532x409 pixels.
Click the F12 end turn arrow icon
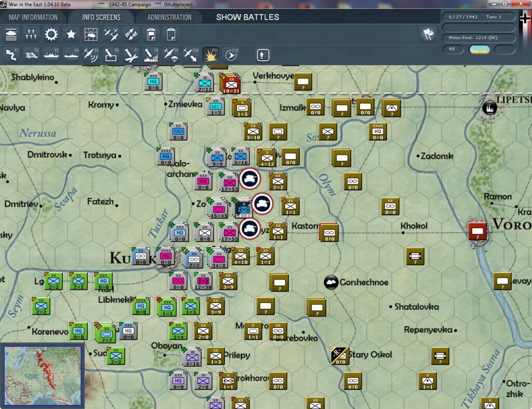[x=231, y=55]
